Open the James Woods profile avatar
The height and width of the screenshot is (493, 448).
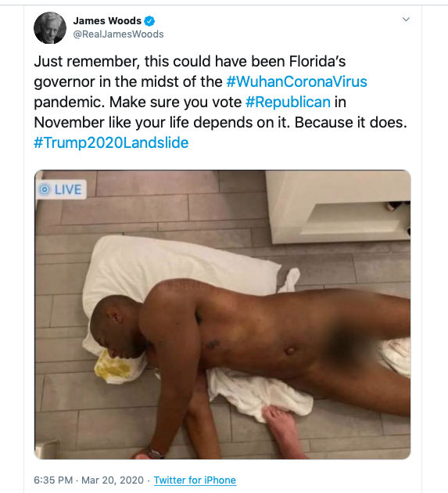50,28
